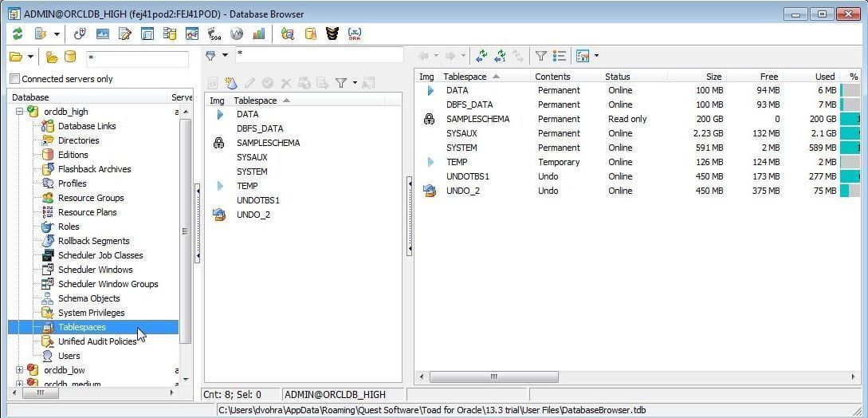Viewport: 868px width, 418px height.
Task: Click the database name filter input field
Action: (137, 58)
